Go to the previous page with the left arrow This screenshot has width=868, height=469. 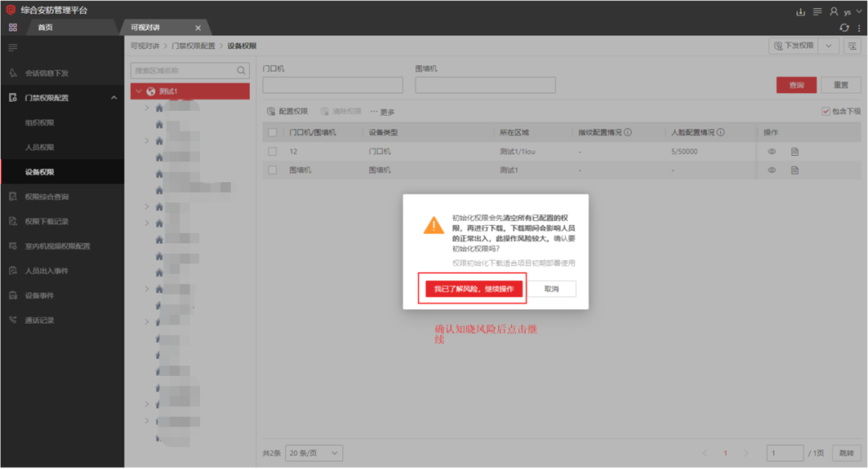705,453
